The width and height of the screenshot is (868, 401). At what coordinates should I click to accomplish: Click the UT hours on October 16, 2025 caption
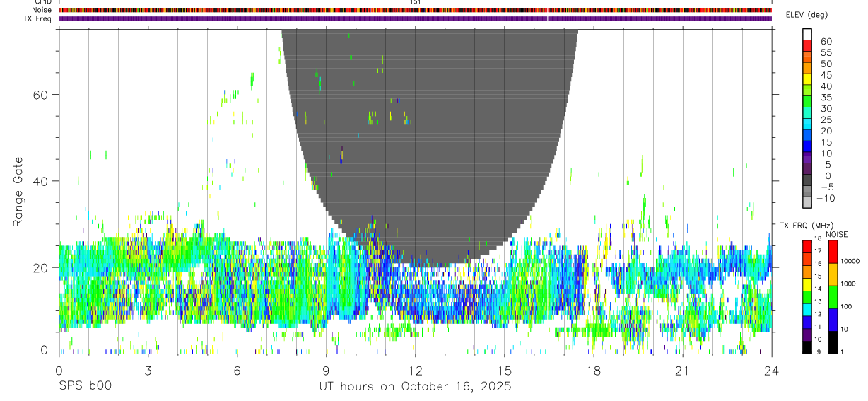coord(416,387)
